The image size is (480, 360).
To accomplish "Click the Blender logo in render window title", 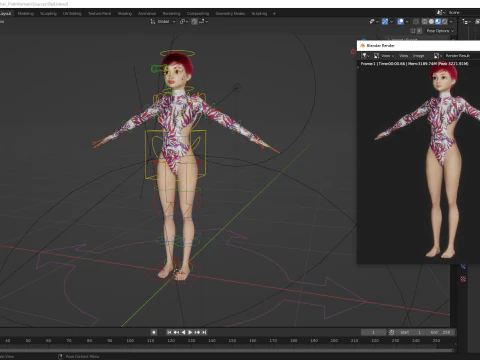I will tap(362, 45).
